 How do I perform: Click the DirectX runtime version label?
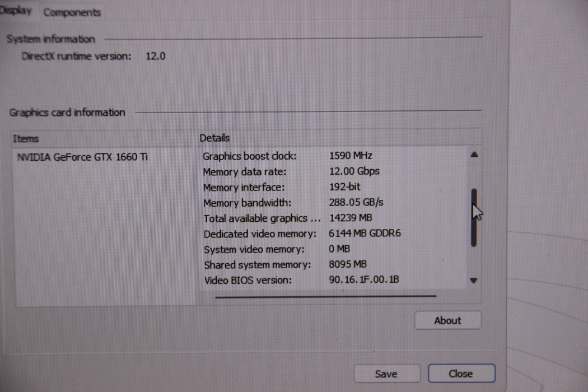pyautogui.click(x=77, y=56)
